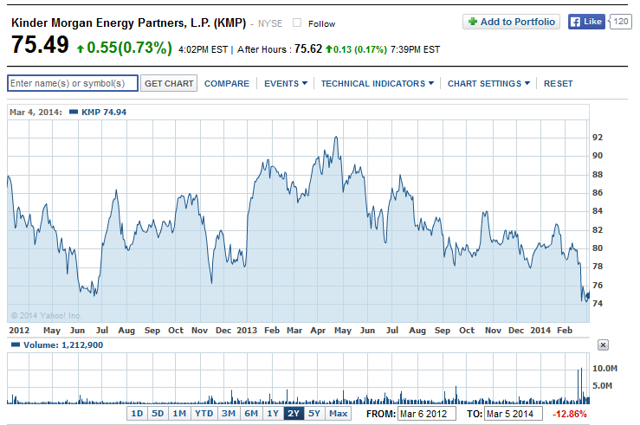The image size is (640, 425).
Task: Click the large volume spike near Feb 2014
Action: coord(580,386)
